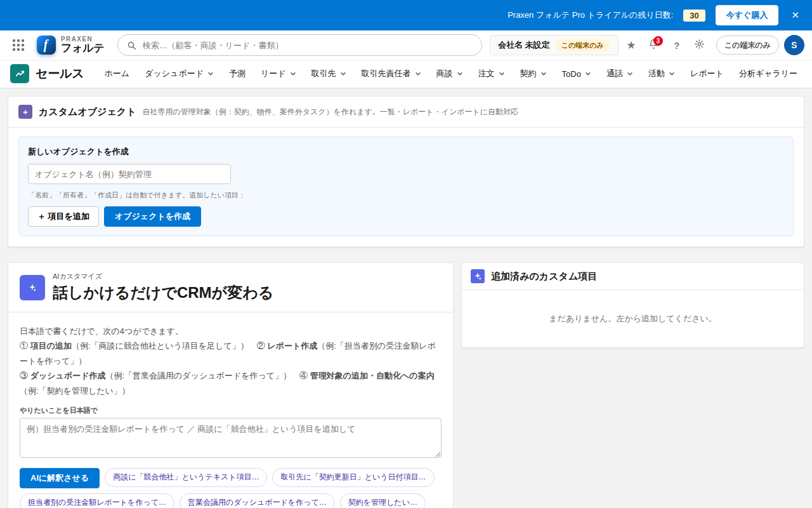Click the 追加済みのカスタム項目 sparkle icon
812x508 pixels.
[478, 276]
